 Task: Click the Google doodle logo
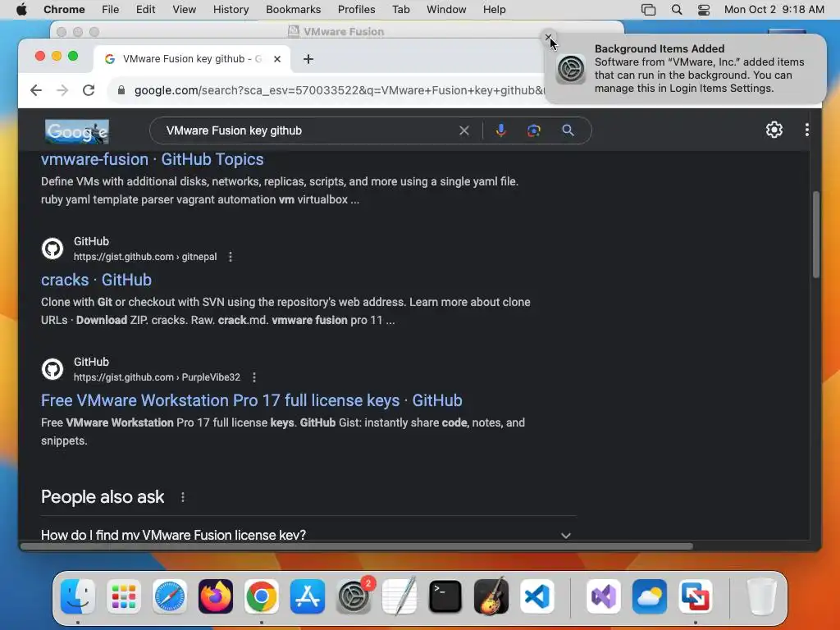(76, 131)
